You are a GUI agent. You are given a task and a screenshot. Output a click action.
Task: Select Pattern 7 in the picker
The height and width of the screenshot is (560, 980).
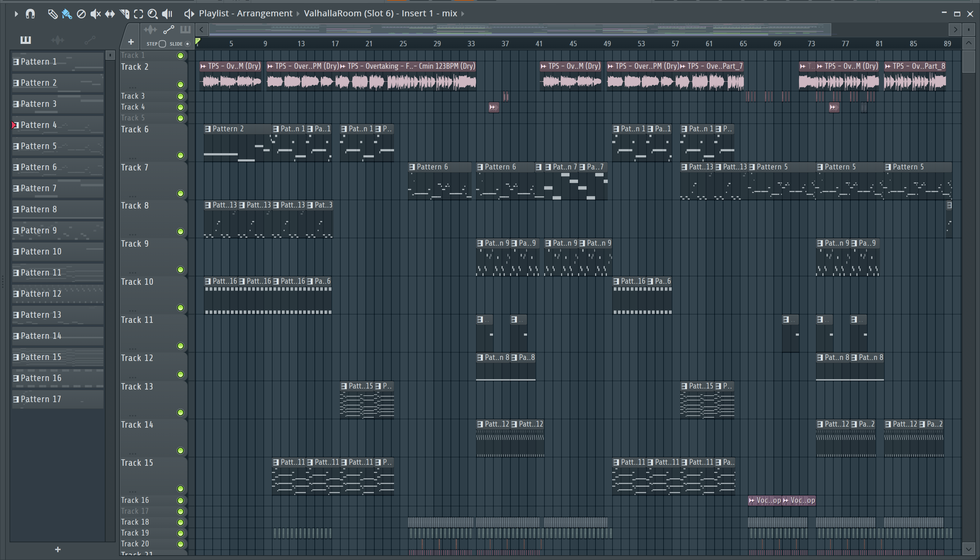(x=58, y=188)
